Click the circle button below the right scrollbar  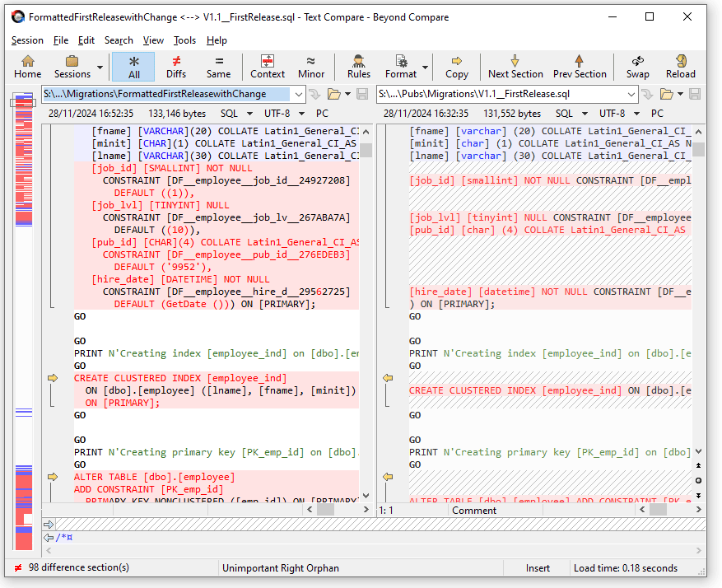[698, 481]
